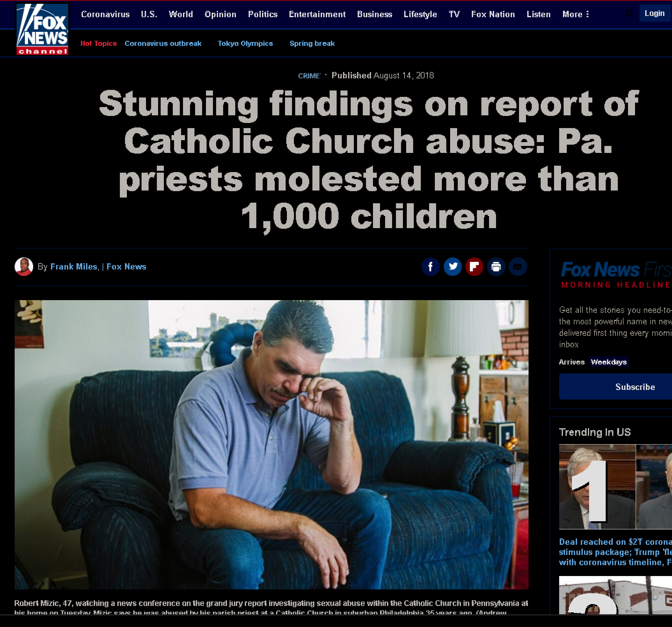
Task: Click the Fox News channel logo
Action: click(x=42, y=29)
